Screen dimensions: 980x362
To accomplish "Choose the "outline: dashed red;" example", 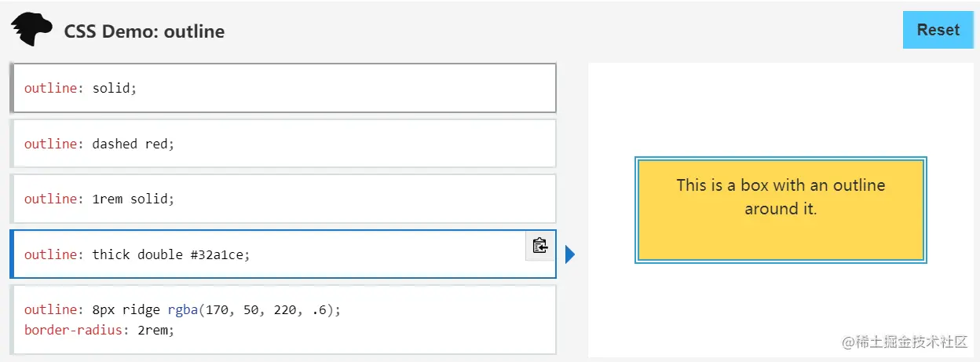I will (283, 144).
